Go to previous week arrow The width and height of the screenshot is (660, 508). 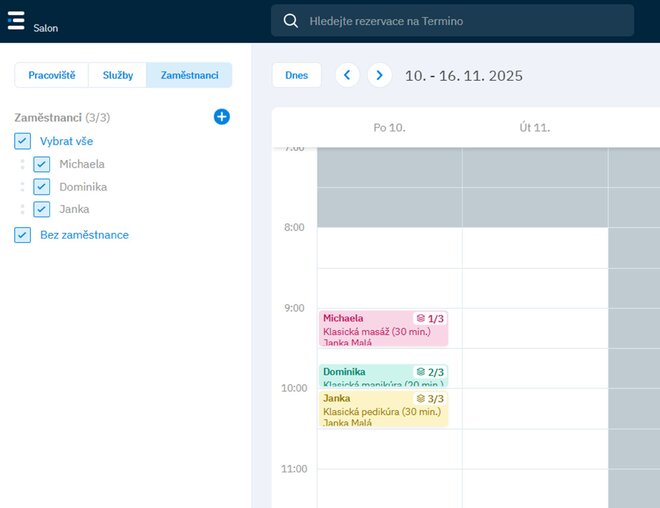coord(347,75)
